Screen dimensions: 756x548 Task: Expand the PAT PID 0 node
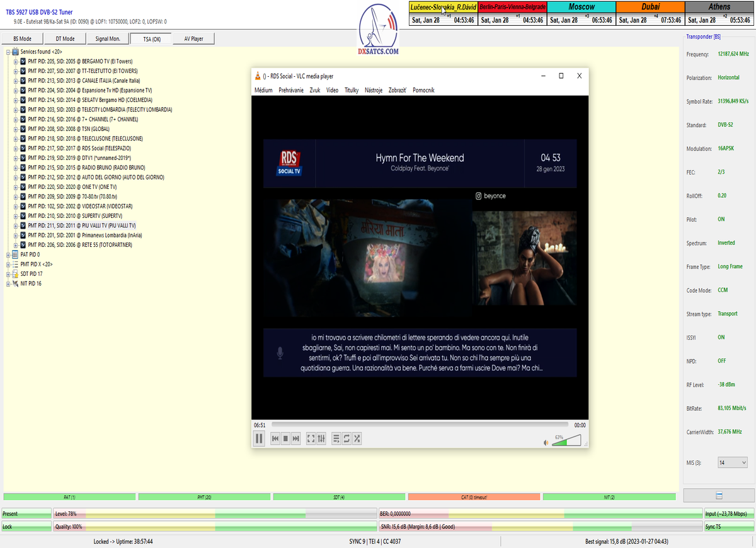(x=8, y=254)
